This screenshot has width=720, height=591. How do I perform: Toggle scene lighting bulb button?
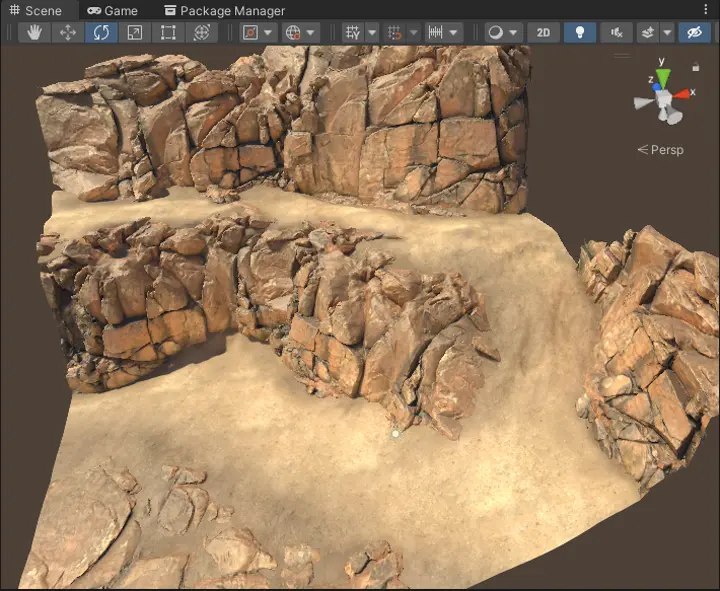click(x=579, y=33)
